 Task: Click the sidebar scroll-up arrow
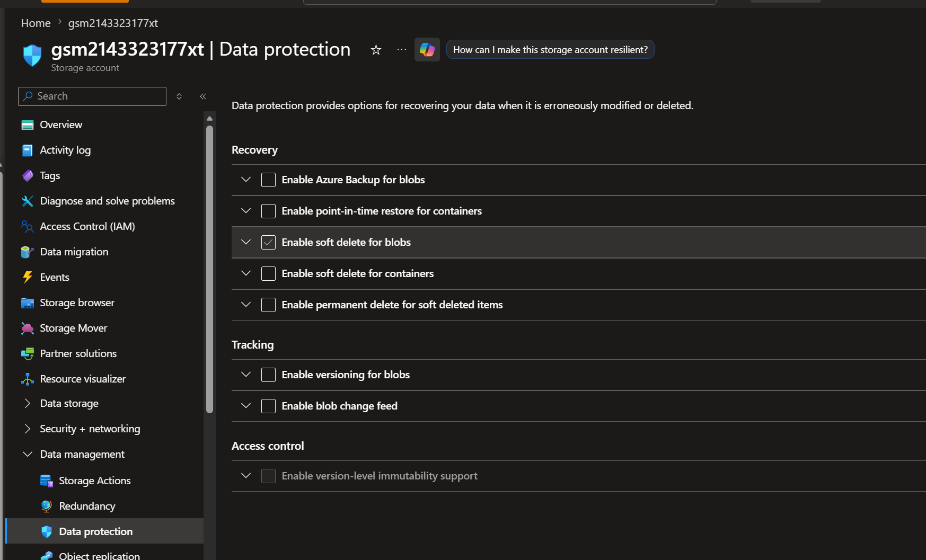tap(209, 119)
